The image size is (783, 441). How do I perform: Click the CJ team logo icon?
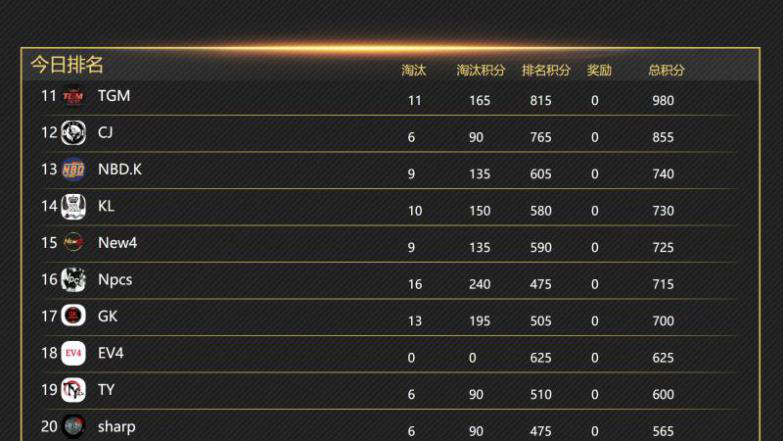click(x=73, y=133)
